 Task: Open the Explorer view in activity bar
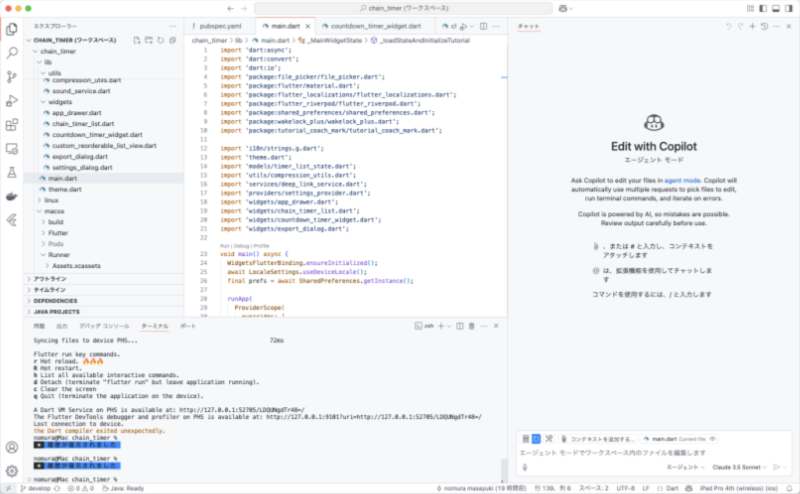point(12,30)
